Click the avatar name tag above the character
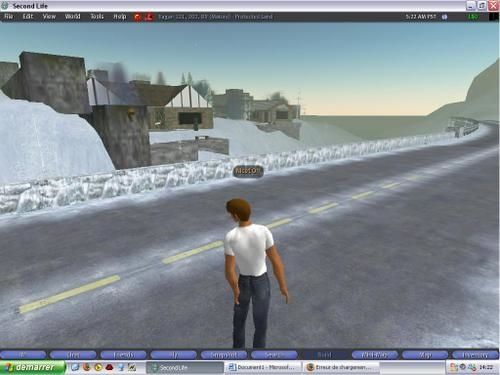This screenshot has width=500, height=375. (x=248, y=171)
